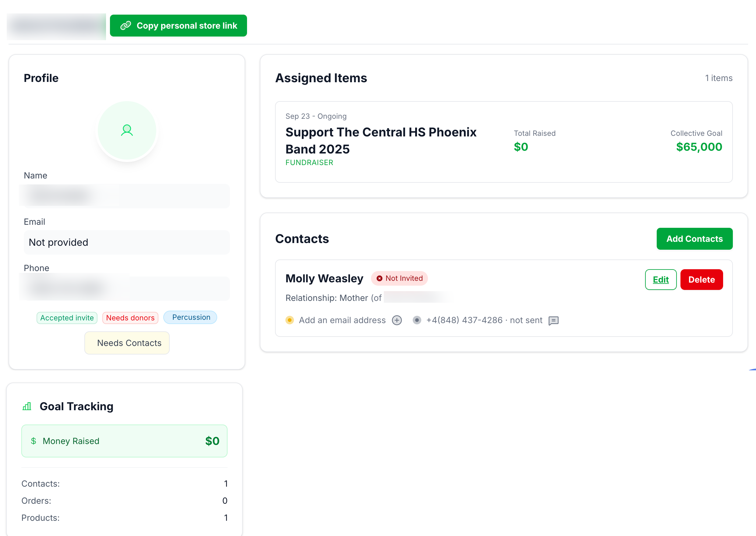The height and width of the screenshot is (536, 756).
Task: Click the Add an email address text
Action: 342,320
